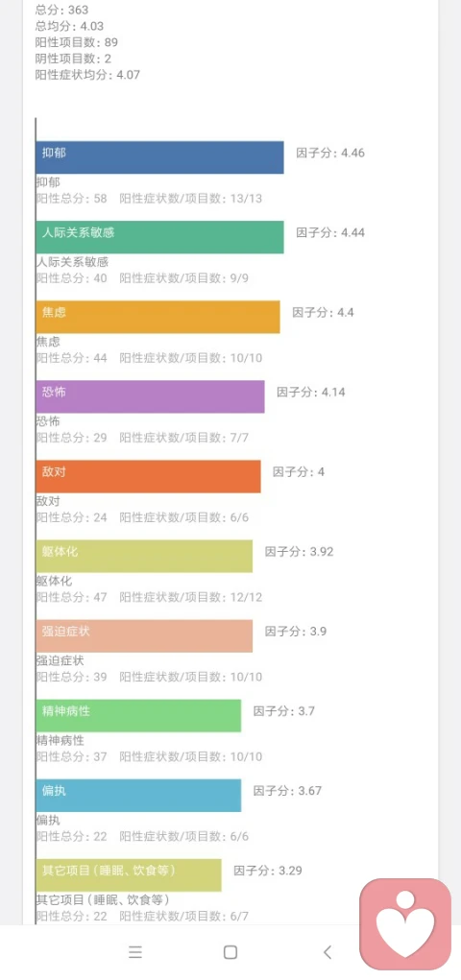Click the 因子分: 3.29 label

pos(268,871)
